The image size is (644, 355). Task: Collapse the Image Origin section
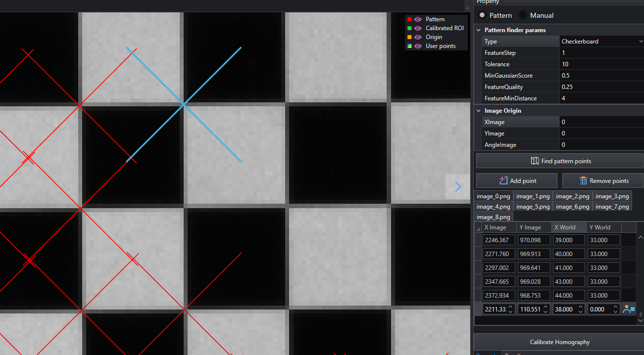coord(479,111)
